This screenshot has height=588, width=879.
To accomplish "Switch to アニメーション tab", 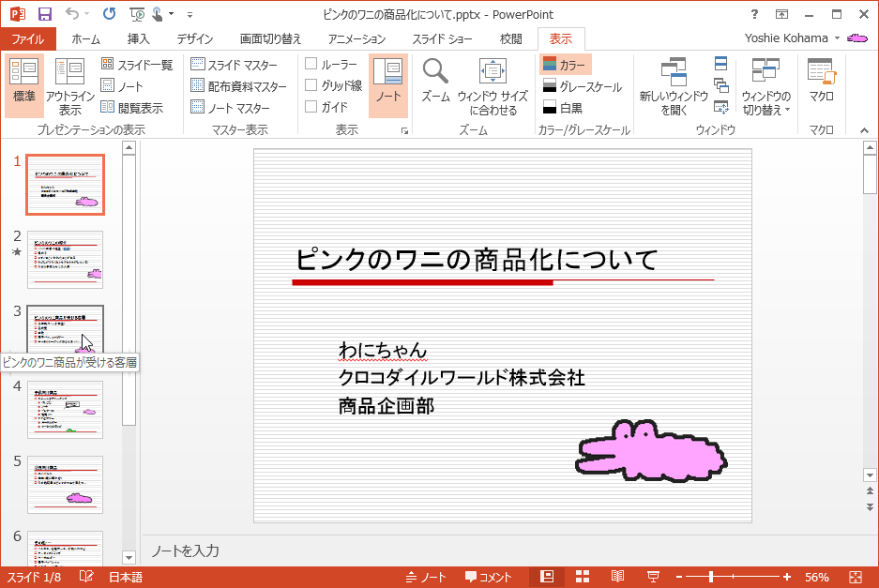I will (356, 38).
